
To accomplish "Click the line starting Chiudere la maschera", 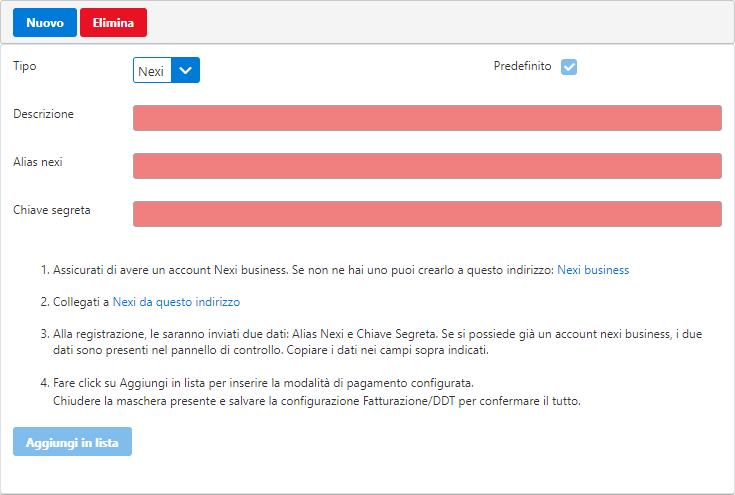I will click(316, 401).
